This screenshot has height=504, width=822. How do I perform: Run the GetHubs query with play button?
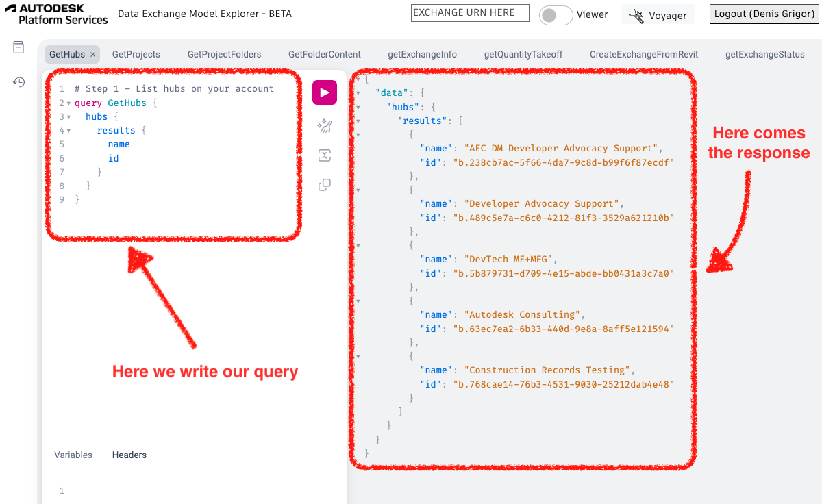point(325,92)
